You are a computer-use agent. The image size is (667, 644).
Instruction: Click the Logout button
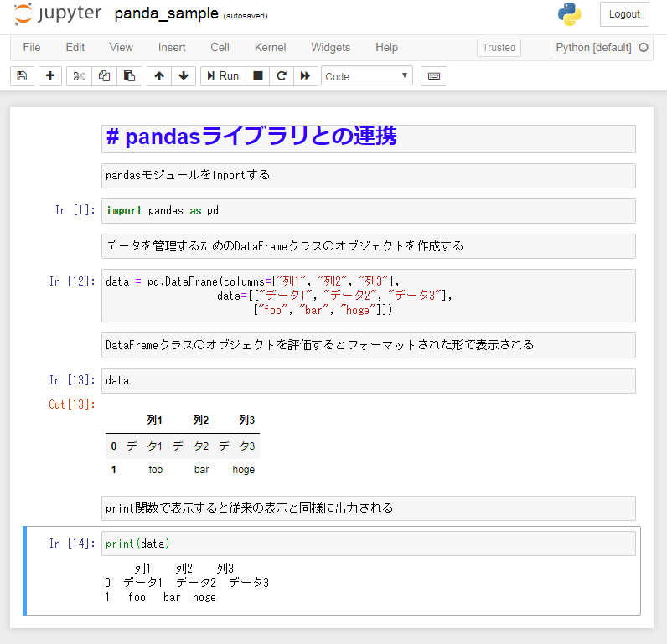(x=624, y=14)
